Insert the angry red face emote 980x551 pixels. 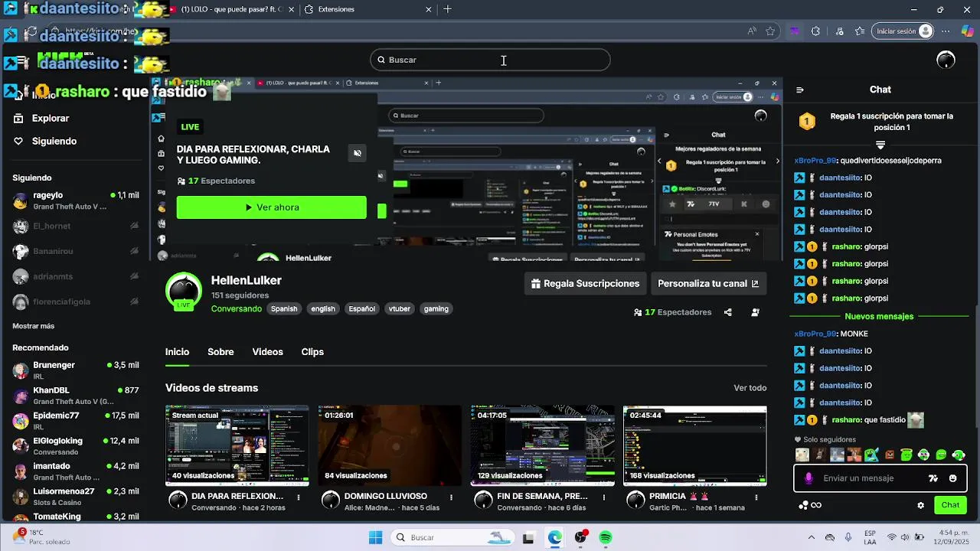point(890,455)
